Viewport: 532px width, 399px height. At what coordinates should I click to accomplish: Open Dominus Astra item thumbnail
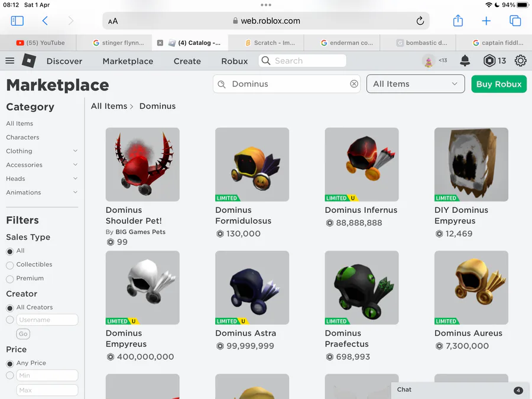click(x=252, y=288)
